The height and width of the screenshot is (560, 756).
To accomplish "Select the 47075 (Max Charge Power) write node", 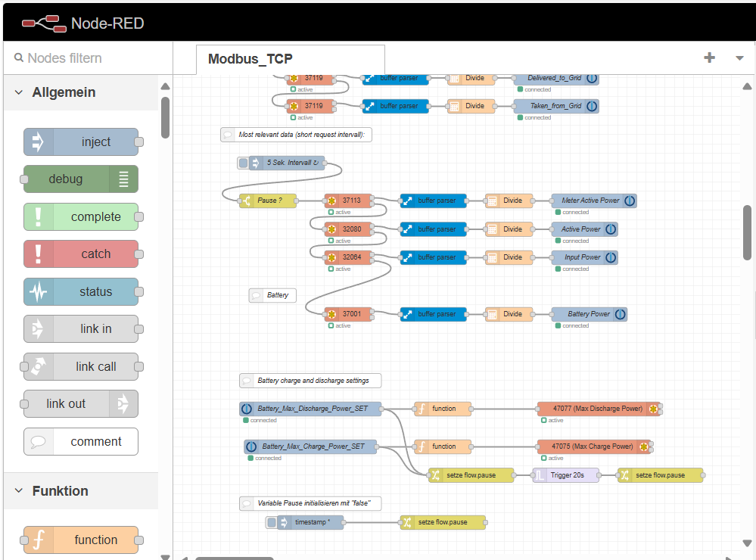I will (595, 446).
